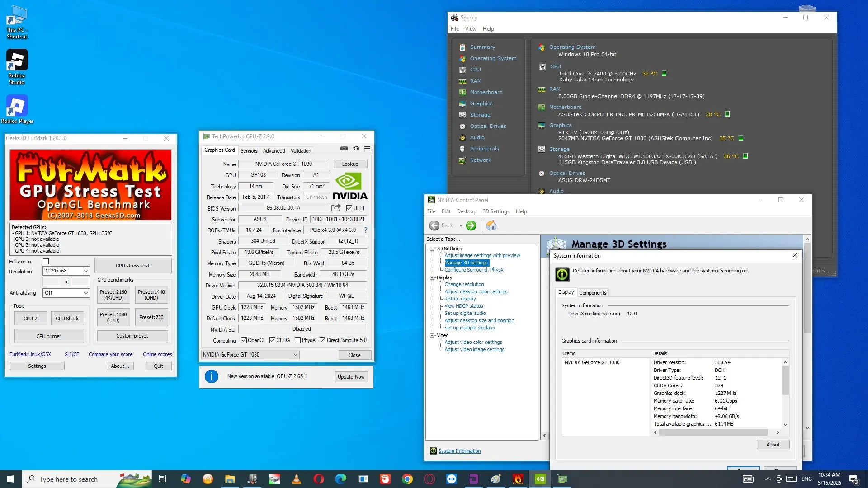868x488 pixels.
Task: Click the Home icon in NVIDIA Control Panel
Action: click(491, 225)
